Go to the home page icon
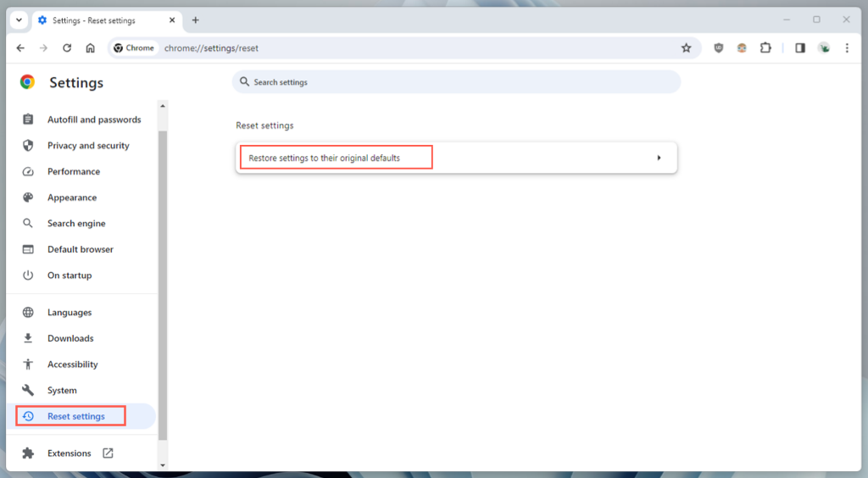The height and width of the screenshot is (478, 868). tap(90, 48)
